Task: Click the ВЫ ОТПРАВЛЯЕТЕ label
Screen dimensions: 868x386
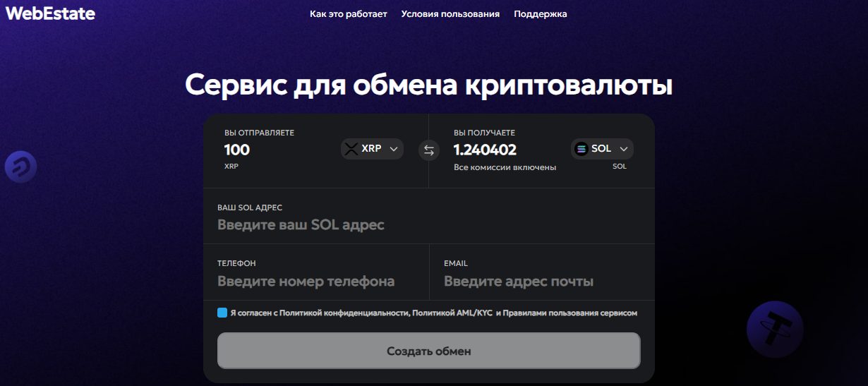Action: (259, 133)
